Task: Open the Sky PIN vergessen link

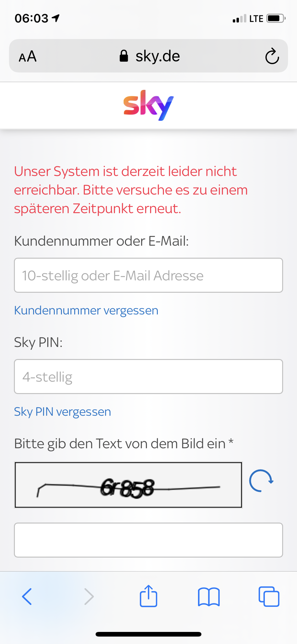Action: click(x=62, y=412)
